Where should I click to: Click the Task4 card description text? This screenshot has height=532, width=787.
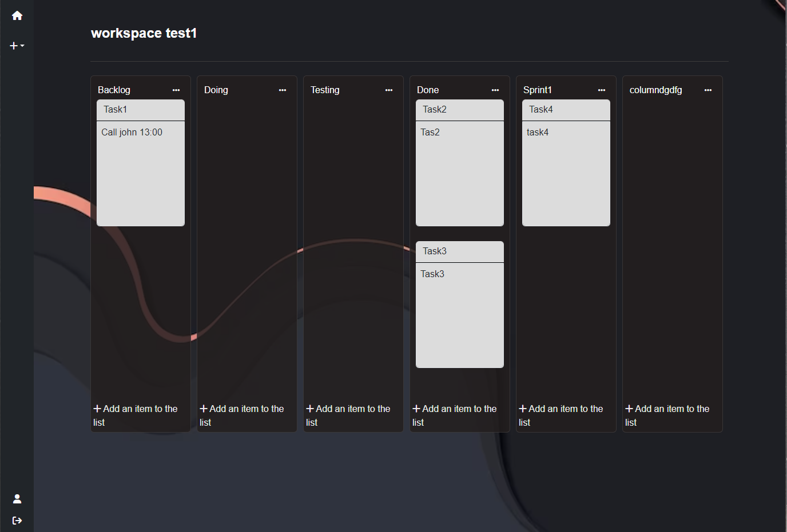point(538,133)
